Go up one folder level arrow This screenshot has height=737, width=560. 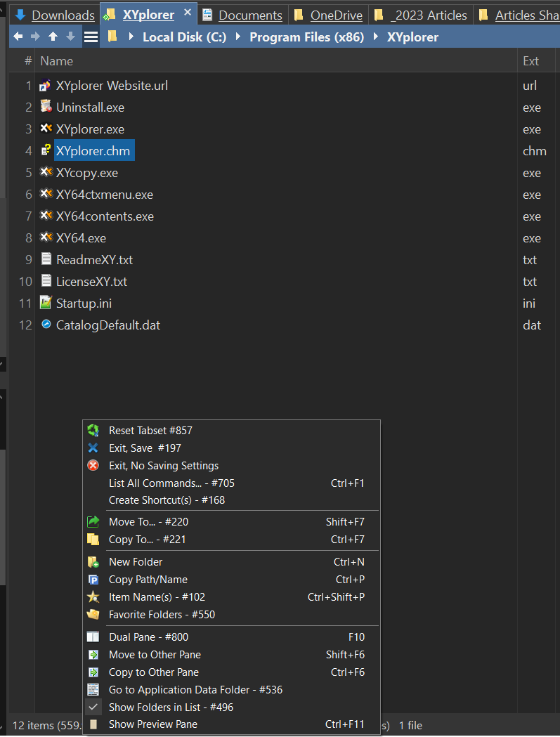coord(53,37)
